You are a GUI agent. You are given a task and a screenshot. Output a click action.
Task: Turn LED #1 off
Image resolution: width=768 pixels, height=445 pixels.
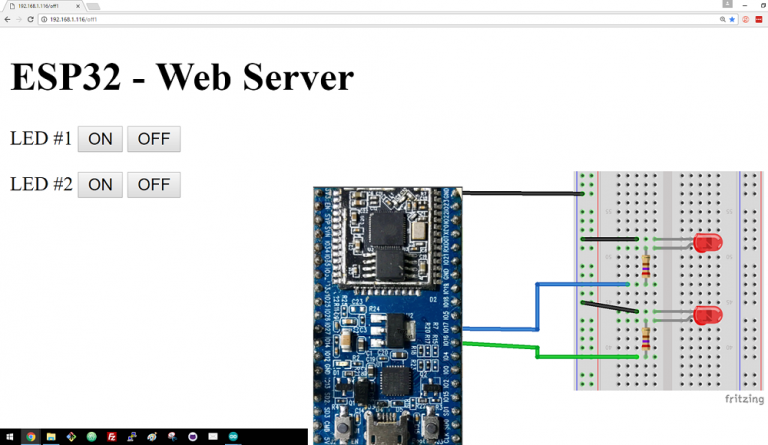tap(154, 139)
